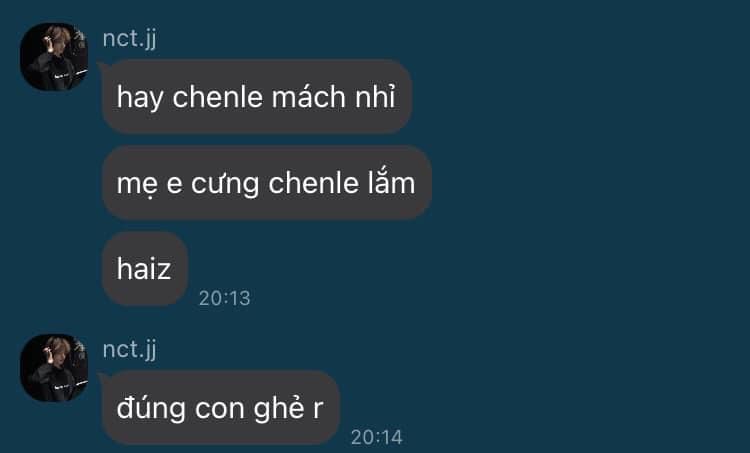The image size is (750, 453).
Task: Select the "haiz" message bubble
Action: 144,269
